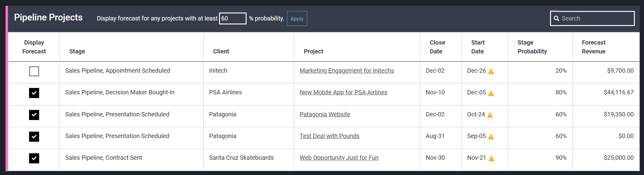The image size is (644, 175).
Task: Uncheck forecast for Santa Cruz Skateboards row
Action: [x=34, y=158]
